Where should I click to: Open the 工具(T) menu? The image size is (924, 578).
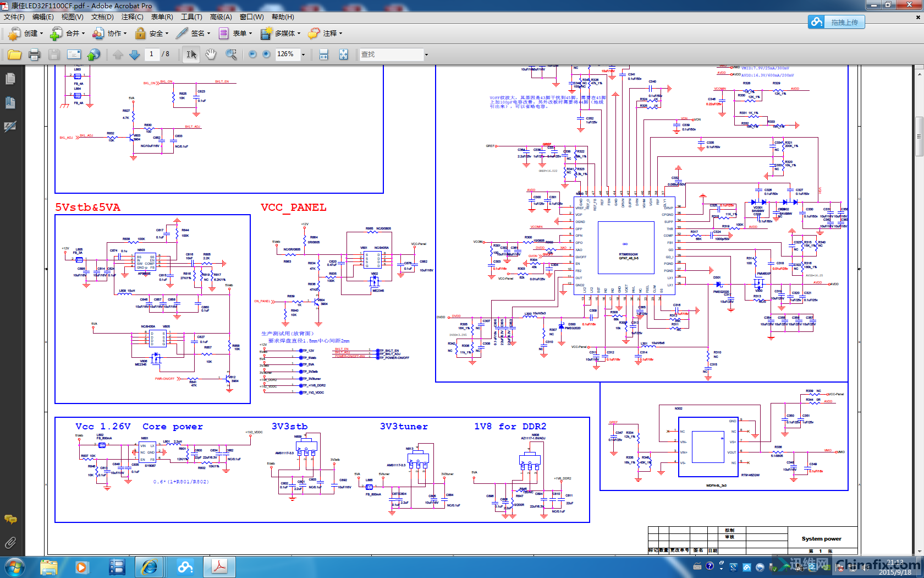click(191, 17)
